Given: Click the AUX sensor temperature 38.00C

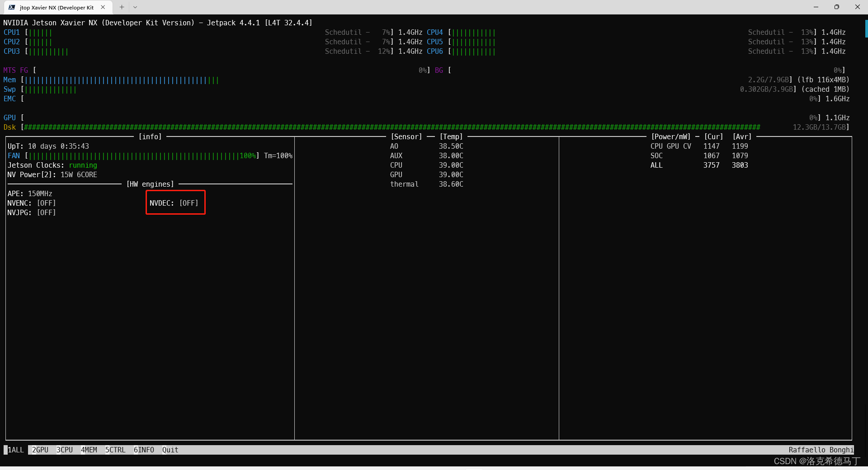Looking at the screenshot, I should click(451, 156).
